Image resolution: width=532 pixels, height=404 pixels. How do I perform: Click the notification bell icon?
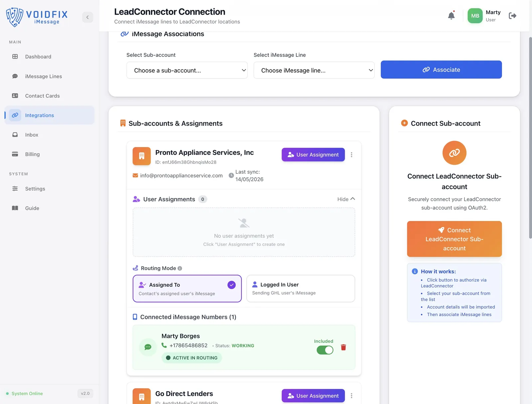coord(451,16)
